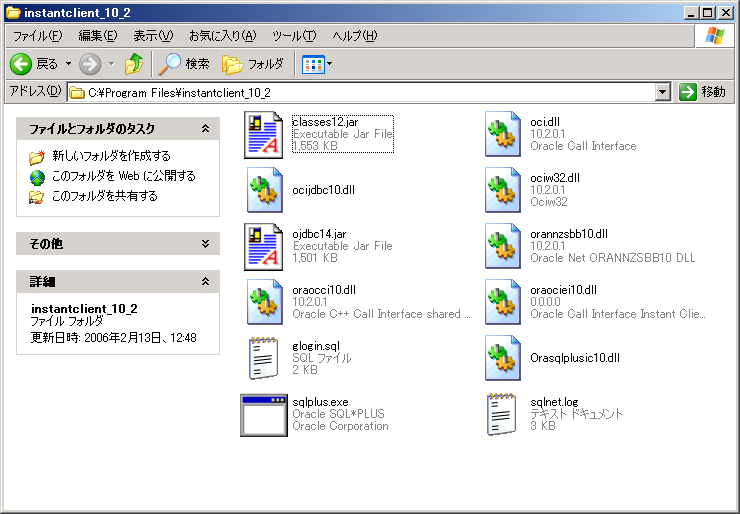Image resolution: width=740 pixels, height=514 pixels.
Task: Select the ocijdbc10.dll file icon
Action: 265,190
